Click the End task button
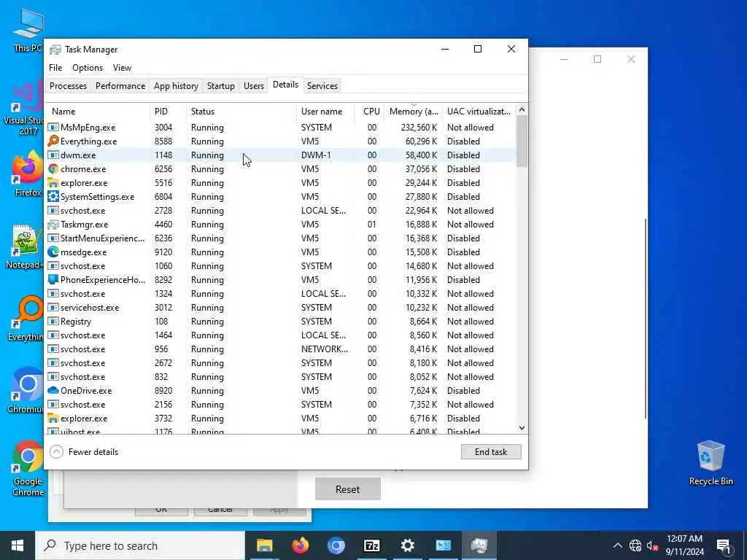 [x=491, y=452]
